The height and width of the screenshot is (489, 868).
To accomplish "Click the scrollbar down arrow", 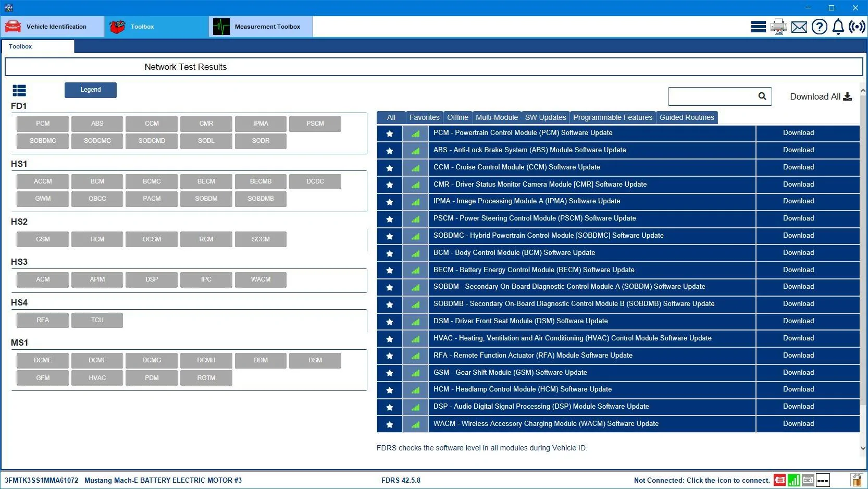I will (x=863, y=448).
